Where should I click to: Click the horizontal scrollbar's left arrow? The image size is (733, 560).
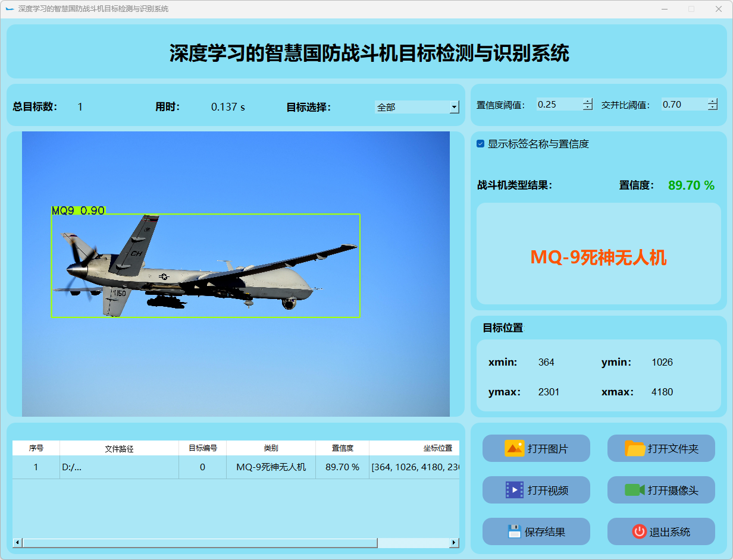pyautogui.click(x=17, y=543)
